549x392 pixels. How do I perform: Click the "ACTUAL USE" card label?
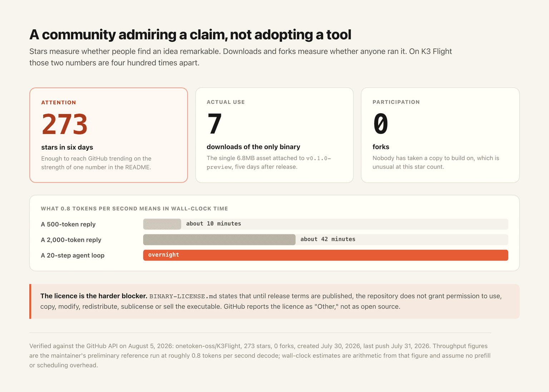(226, 102)
